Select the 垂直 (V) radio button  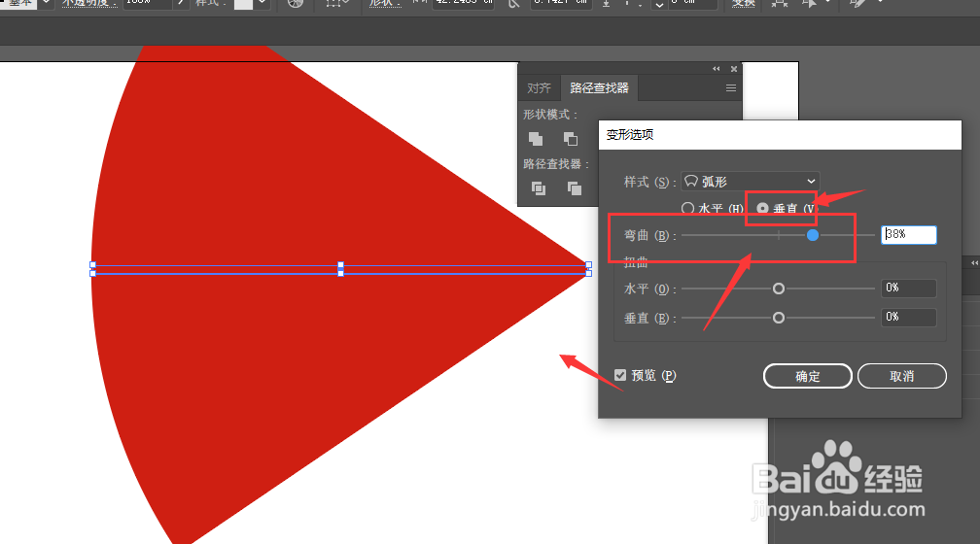tap(762, 208)
